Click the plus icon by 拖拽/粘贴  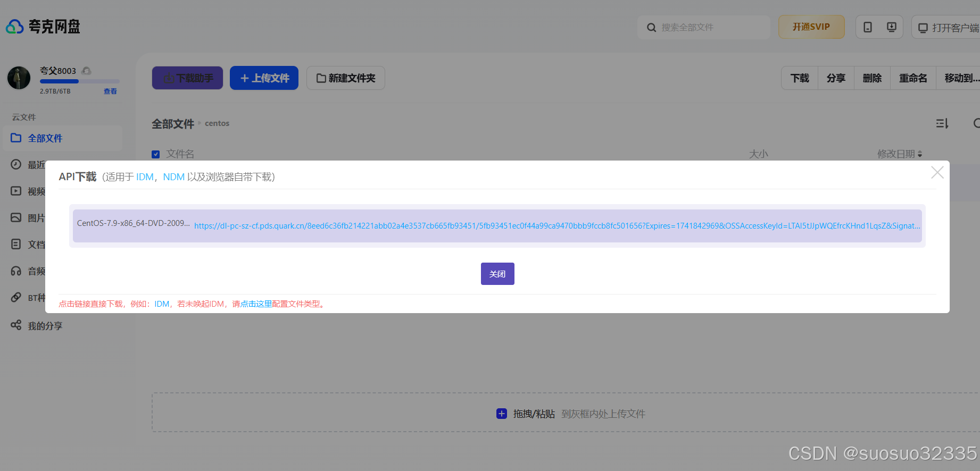click(x=502, y=414)
